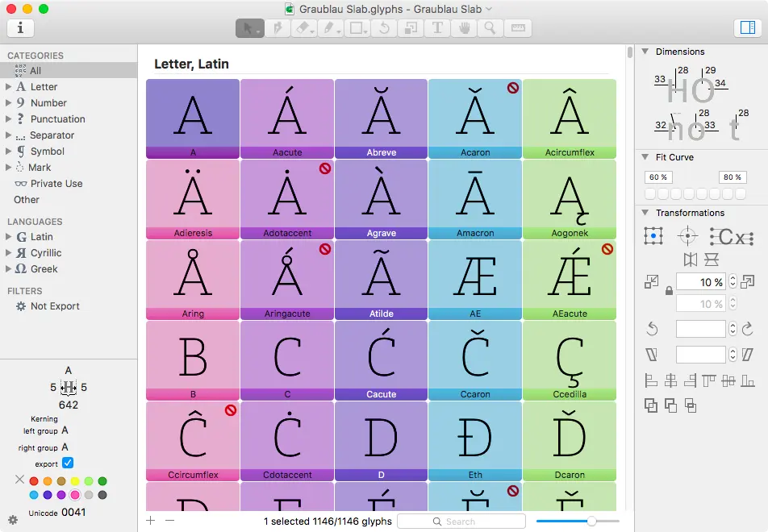768x532 pixels.
Task: Open the sidebar gear settings menu
Action: (13, 520)
